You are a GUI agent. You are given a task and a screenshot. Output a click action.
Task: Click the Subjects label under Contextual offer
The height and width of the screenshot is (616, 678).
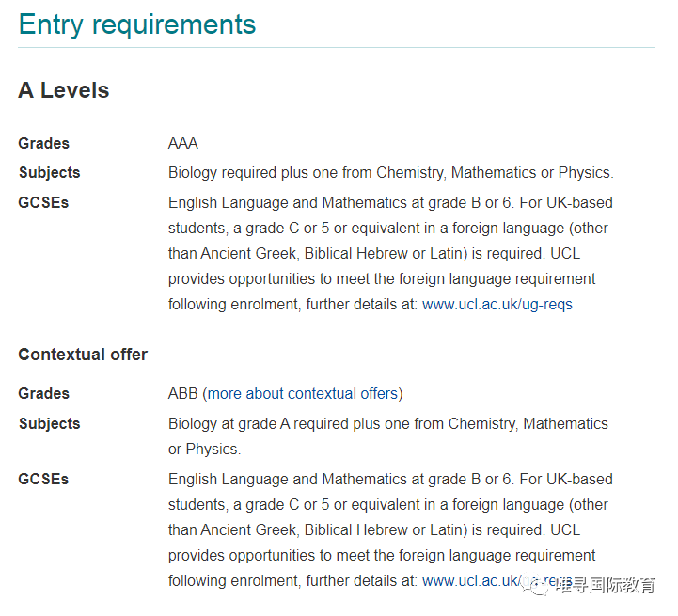point(49,423)
